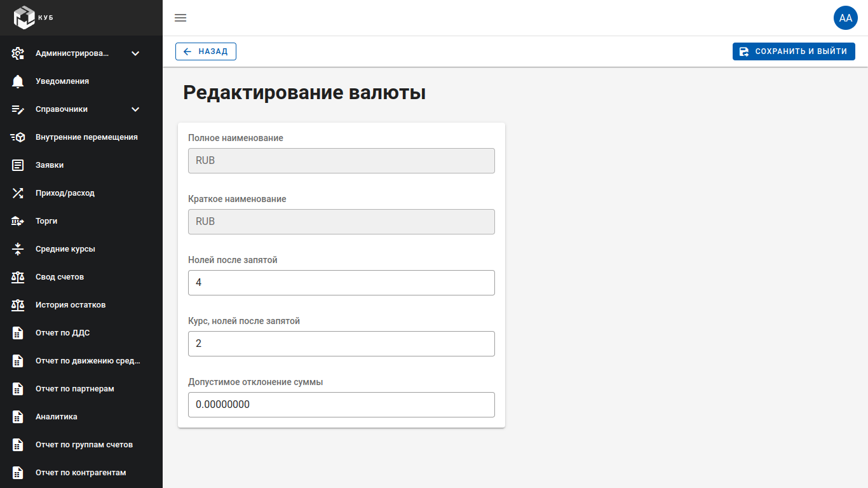Viewport: 868px width, 488px height.
Task: Click the Внутренние перемещения box icon
Action: click(18, 137)
